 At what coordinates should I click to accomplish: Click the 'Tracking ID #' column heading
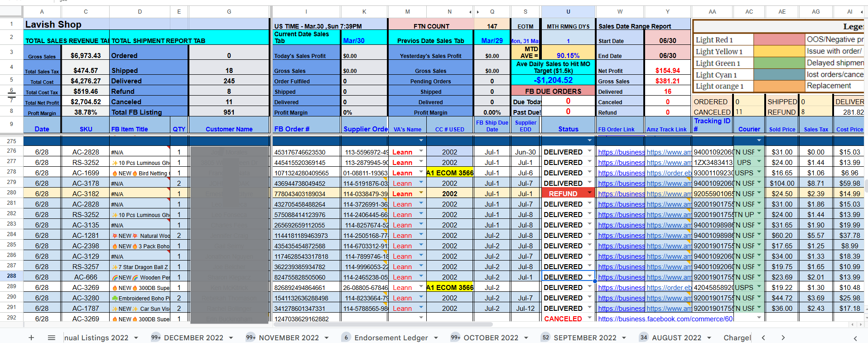(713, 125)
